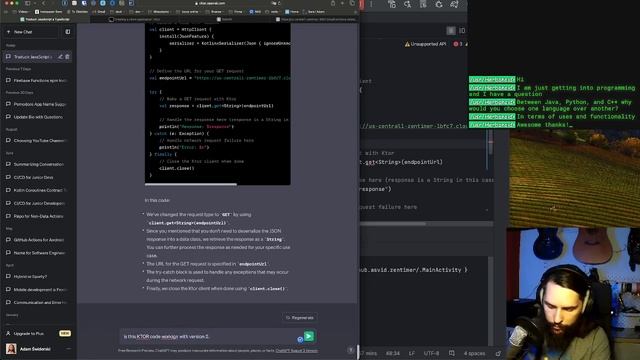
Task: Open the 'Communication and Error' chat
Action: [38, 302]
